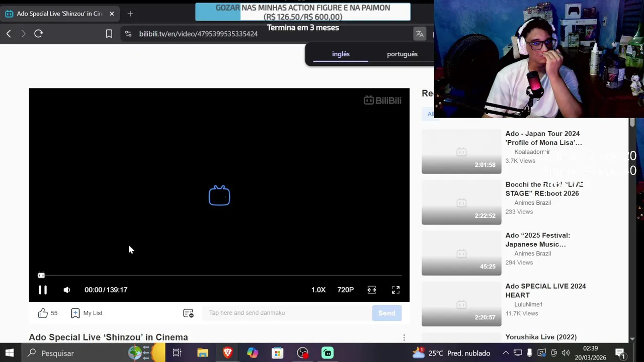Go back using browser back arrow
Viewport: 644px width, 362px height.
pos(9,34)
